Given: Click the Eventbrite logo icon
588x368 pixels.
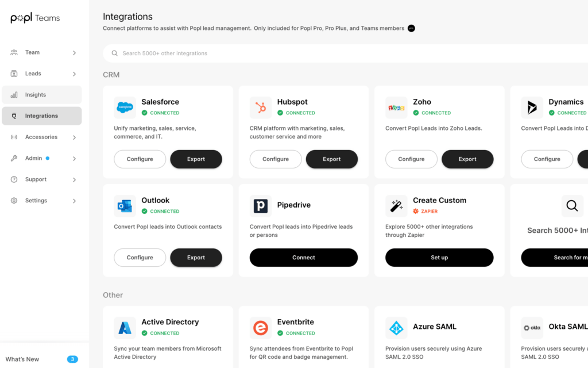Looking at the screenshot, I should click(x=261, y=327).
